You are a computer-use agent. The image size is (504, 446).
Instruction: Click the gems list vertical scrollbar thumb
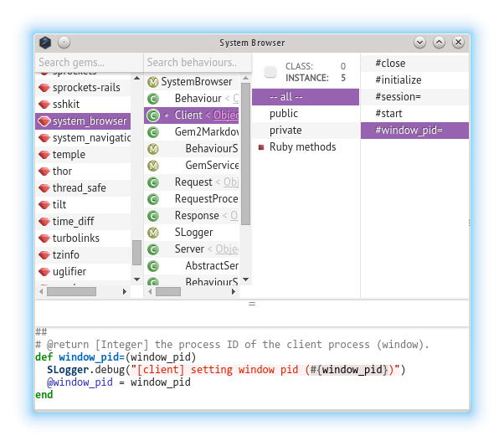[137, 253]
